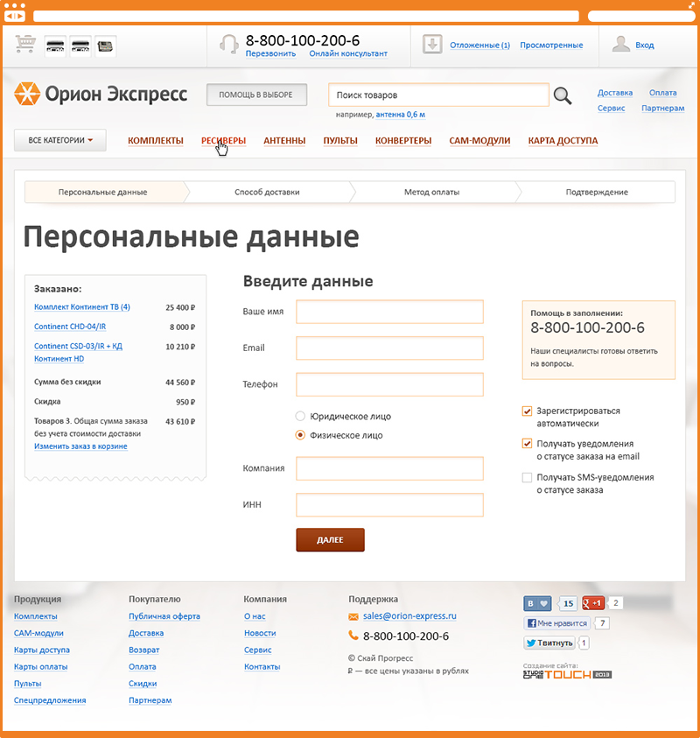
Task: Go to the 'Способ доставки' step tab
Action: click(267, 192)
